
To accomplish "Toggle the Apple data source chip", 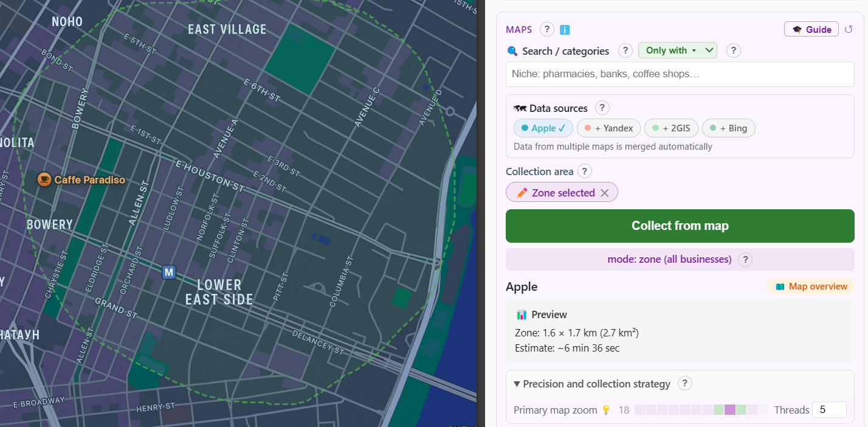I will [543, 128].
